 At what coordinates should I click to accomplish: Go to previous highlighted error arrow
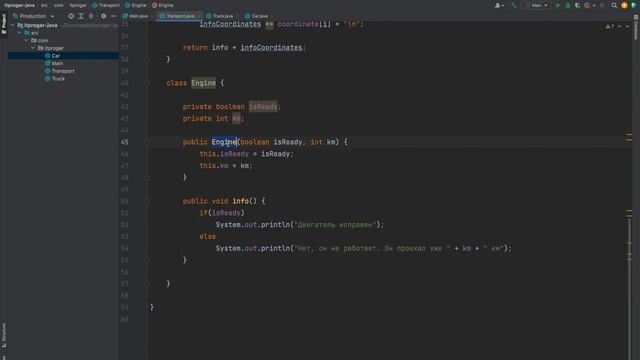620,26
